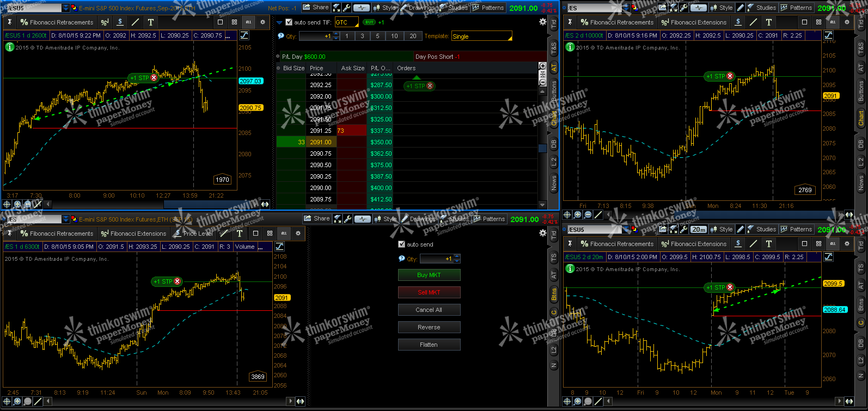
Task: Click the Cancel All button
Action: coord(429,310)
